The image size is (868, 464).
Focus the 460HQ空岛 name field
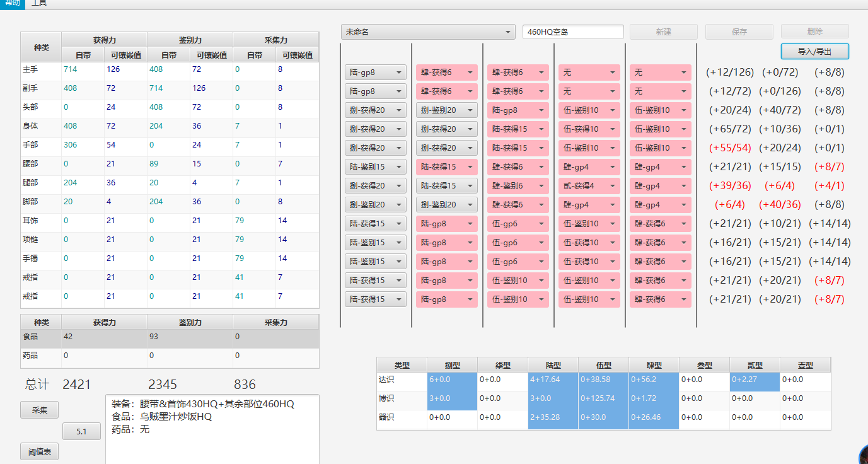point(573,32)
